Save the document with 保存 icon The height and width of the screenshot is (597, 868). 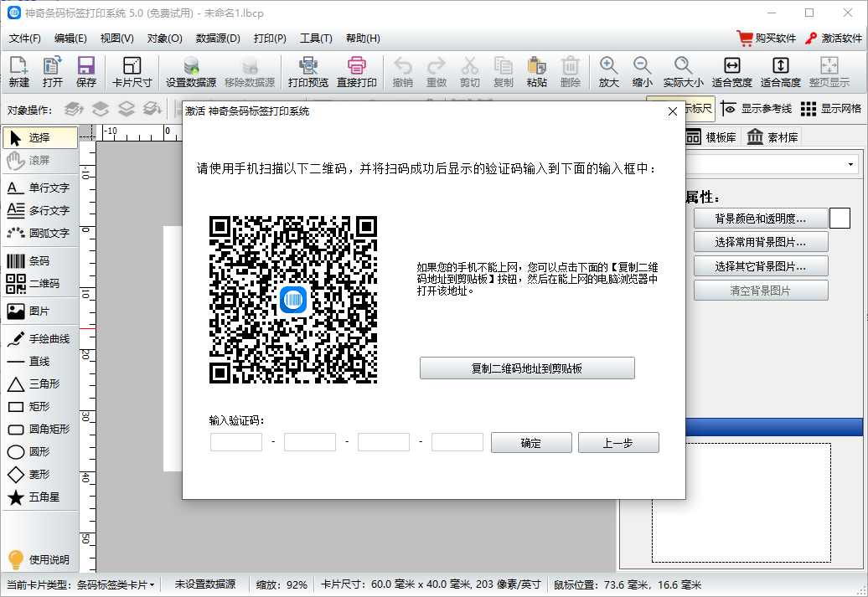(x=85, y=72)
